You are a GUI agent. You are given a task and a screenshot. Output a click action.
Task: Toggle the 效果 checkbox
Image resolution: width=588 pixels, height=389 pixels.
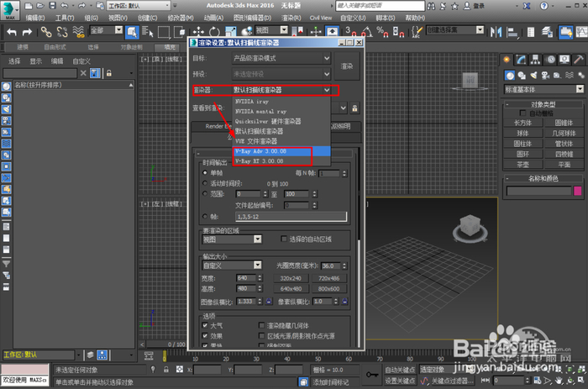tap(205, 336)
